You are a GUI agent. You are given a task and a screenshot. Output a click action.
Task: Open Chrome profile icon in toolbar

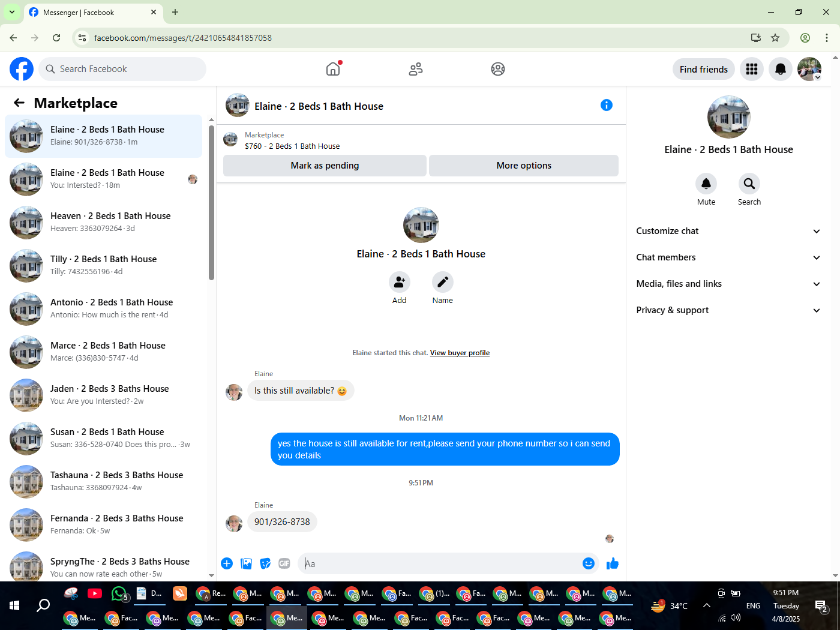coord(805,38)
